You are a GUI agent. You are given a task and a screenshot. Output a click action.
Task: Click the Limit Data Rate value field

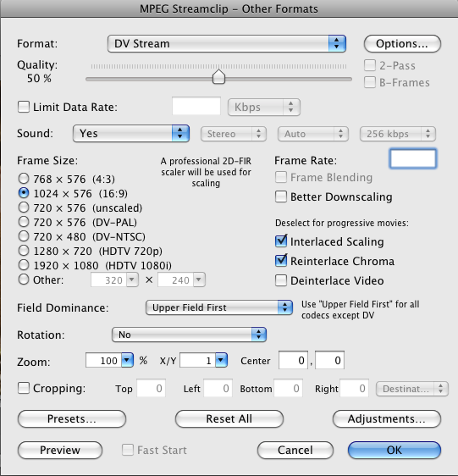pos(196,106)
